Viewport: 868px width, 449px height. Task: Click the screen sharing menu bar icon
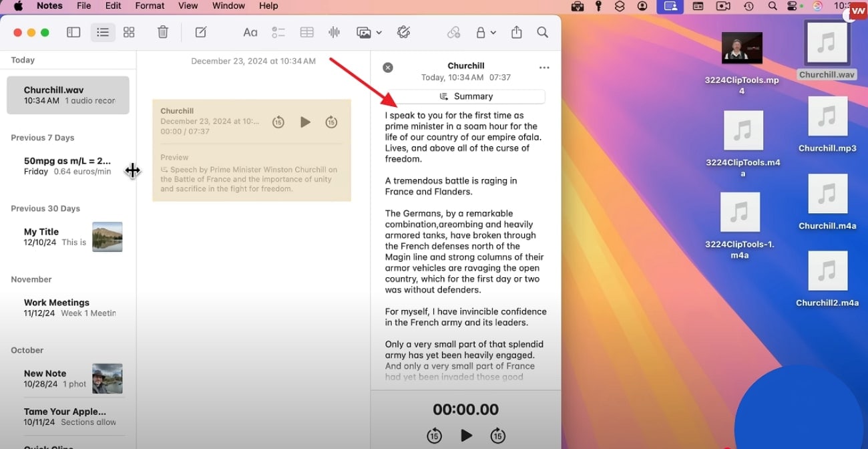coord(670,6)
